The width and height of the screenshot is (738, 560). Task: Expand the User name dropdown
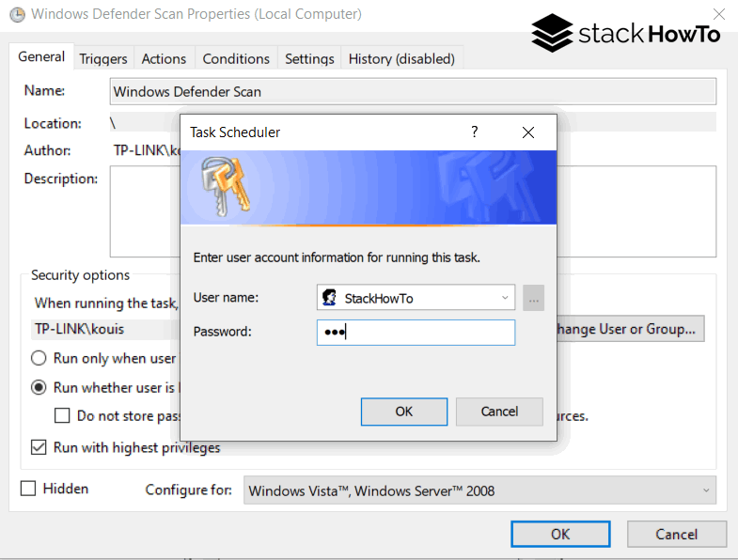pyautogui.click(x=505, y=298)
